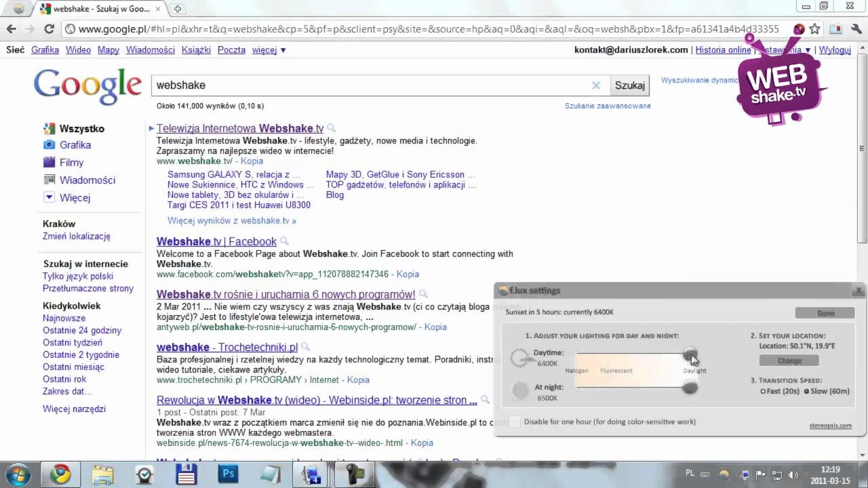Click the At night color temperature slider handle

click(690, 388)
